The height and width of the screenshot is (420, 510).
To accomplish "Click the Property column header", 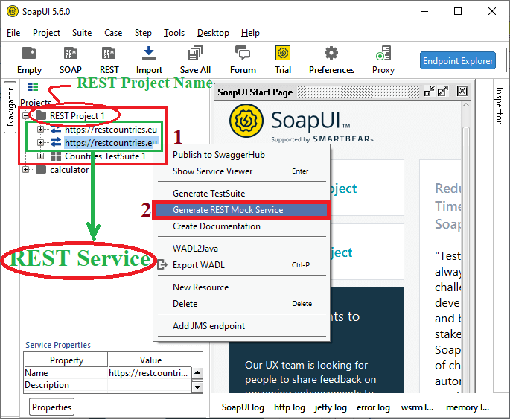I will point(66,360).
